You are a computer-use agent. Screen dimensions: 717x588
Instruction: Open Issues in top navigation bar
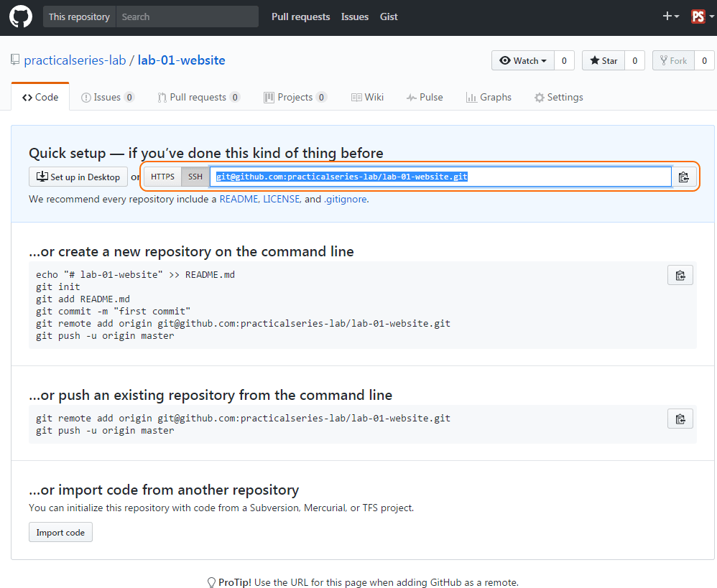[355, 17]
